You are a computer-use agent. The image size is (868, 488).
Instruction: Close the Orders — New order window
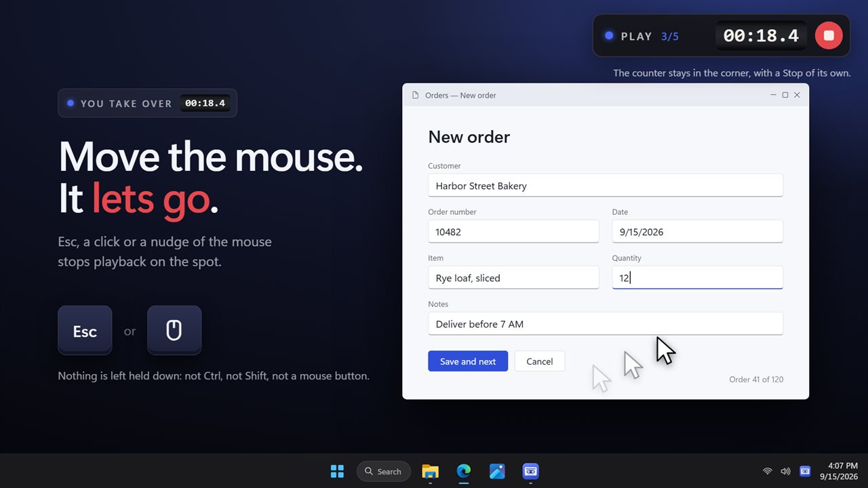[x=797, y=95]
